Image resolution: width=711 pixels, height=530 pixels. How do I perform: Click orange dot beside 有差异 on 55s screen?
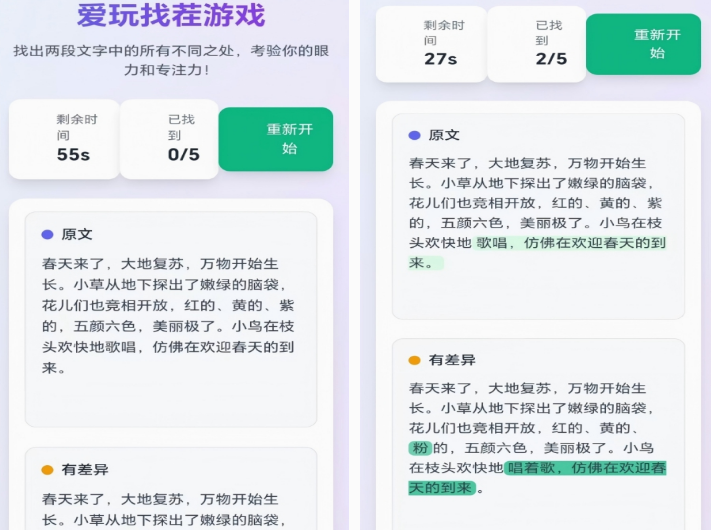pos(47,470)
